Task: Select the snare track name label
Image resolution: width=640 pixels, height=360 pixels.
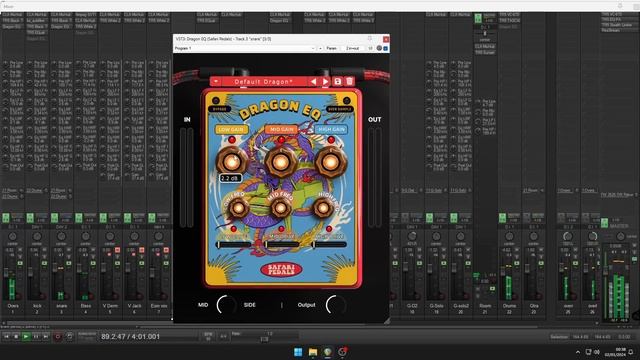Action: 61,306
